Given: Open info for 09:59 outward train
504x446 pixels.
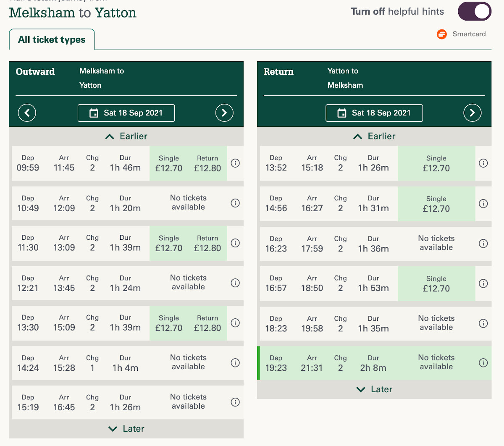Looking at the screenshot, I should 235,163.
